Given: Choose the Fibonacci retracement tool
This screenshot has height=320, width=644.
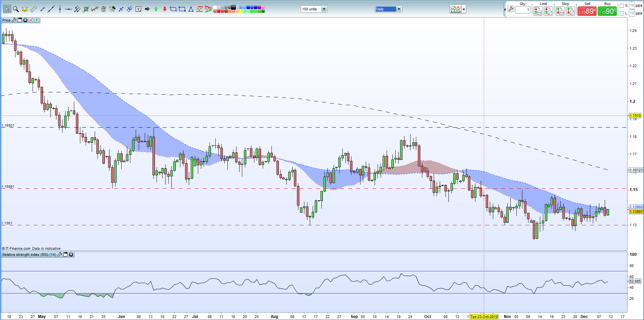Looking at the screenshot, I should (x=86, y=9).
